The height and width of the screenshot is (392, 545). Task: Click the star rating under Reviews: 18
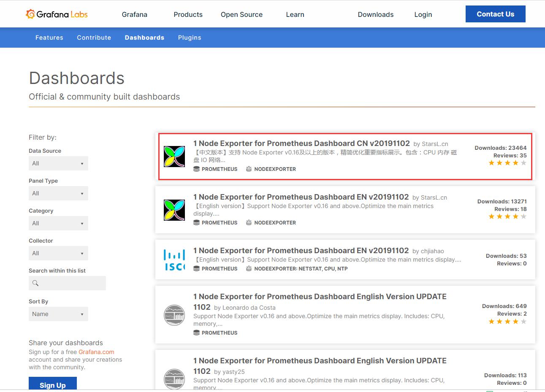pyautogui.click(x=507, y=216)
